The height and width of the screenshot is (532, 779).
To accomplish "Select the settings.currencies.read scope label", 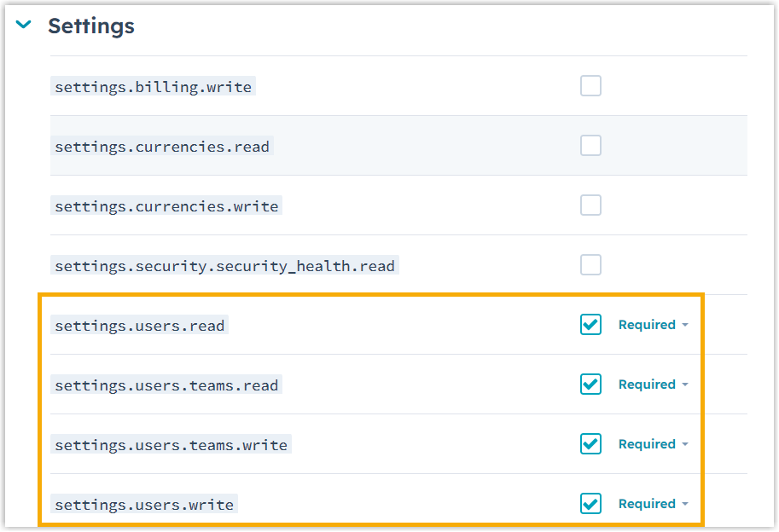I will pos(162,147).
